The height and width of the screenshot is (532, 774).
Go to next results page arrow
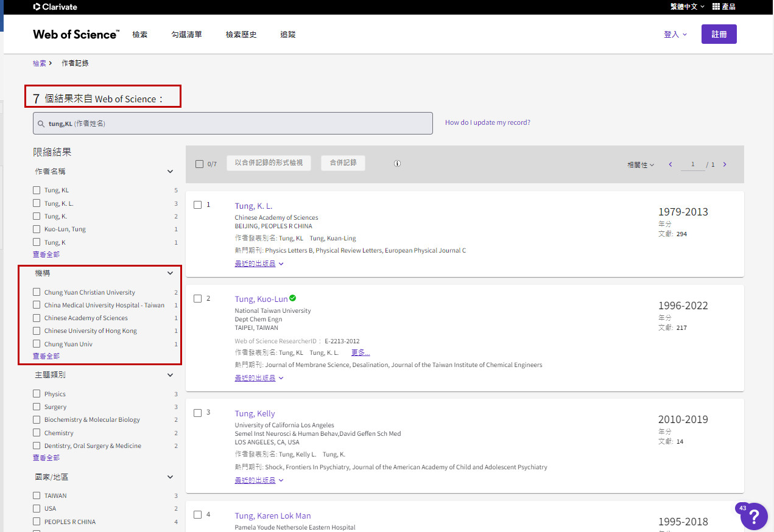coord(725,164)
